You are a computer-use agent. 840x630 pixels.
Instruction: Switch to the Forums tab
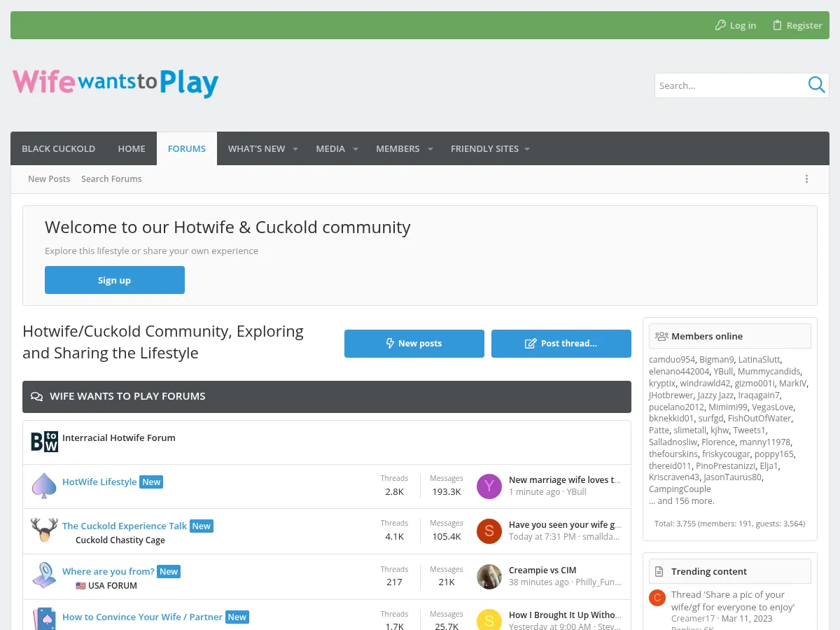(187, 148)
